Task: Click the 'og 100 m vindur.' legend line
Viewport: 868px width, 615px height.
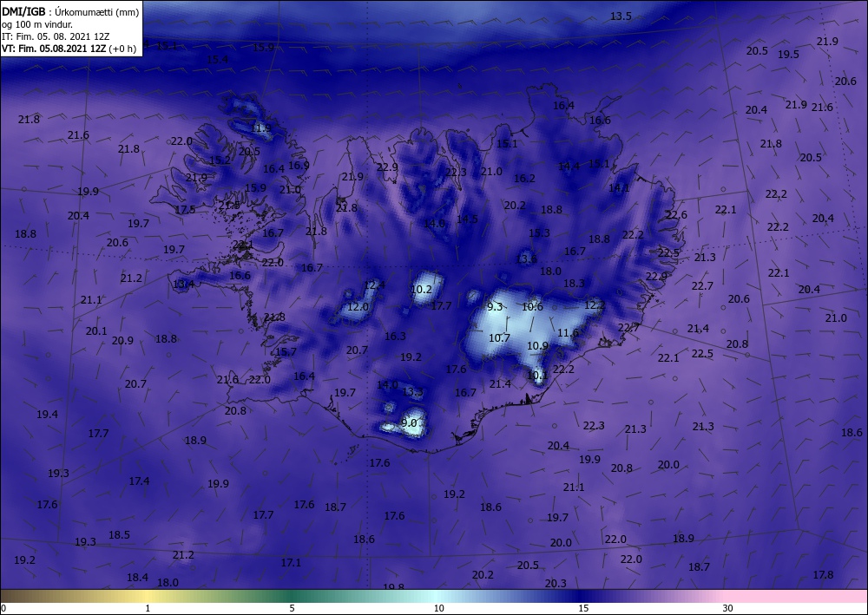Action: point(37,23)
